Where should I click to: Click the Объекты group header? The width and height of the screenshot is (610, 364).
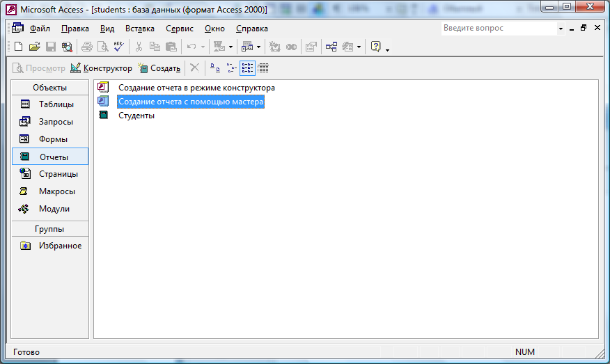click(50, 88)
